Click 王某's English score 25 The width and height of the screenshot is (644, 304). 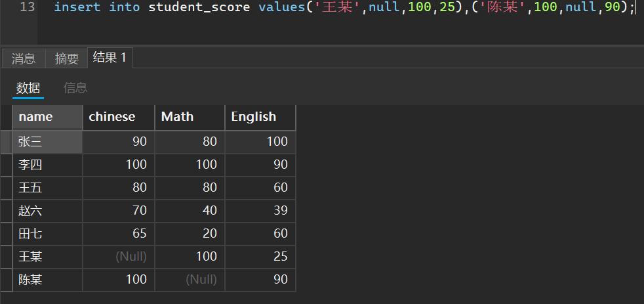pyautogui.click(x=260, y=257)
